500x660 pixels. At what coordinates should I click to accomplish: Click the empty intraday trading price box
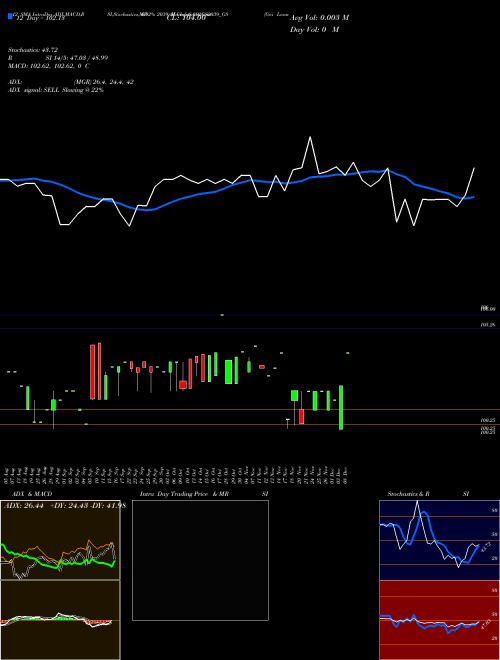pyautogui.click(x=200, y=560)
